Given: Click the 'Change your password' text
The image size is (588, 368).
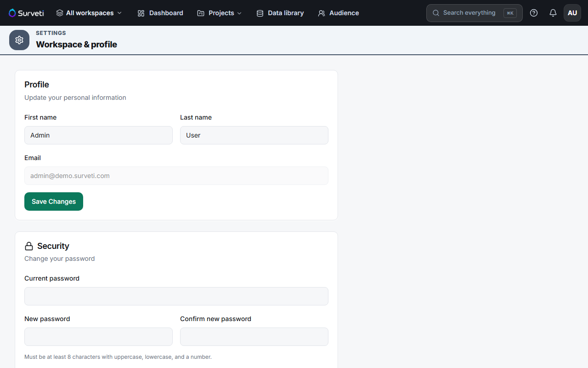Looking at the screenshot, I should point(60,259).
